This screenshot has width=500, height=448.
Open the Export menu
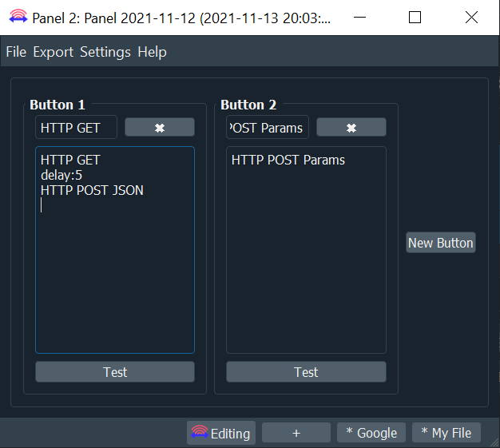point(53,52)
